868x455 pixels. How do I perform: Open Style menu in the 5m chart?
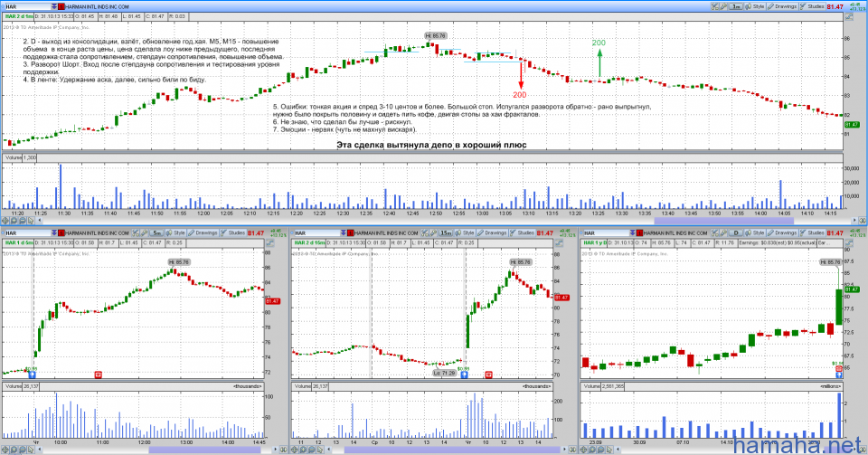pos(175,232)
